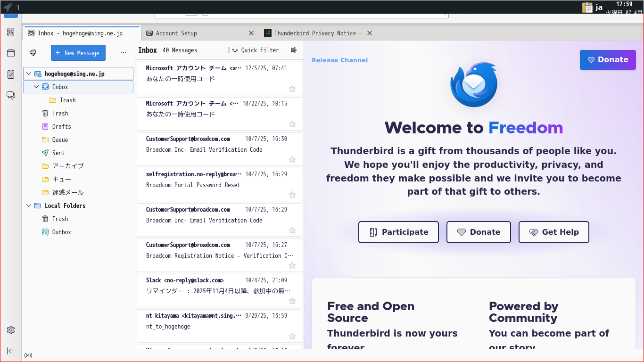
Task: Star the nt_to_hogehoge message
Action: [292, 336]
